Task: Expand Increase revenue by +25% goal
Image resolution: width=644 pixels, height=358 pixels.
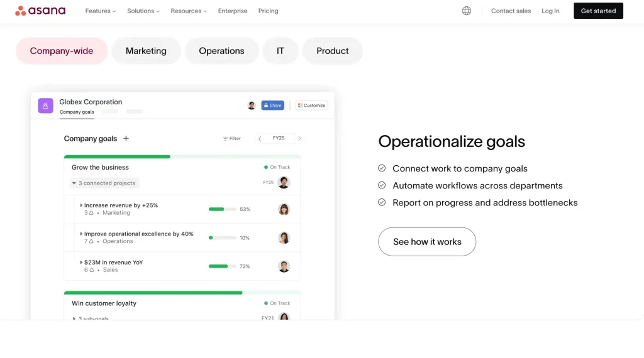Action: pyautogui.click(x=81, y=205)
